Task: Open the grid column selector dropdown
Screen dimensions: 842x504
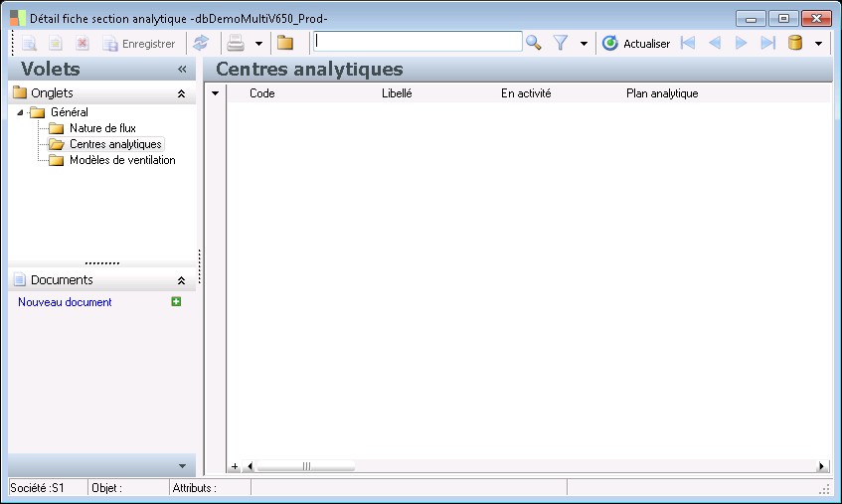Action: 216,93
